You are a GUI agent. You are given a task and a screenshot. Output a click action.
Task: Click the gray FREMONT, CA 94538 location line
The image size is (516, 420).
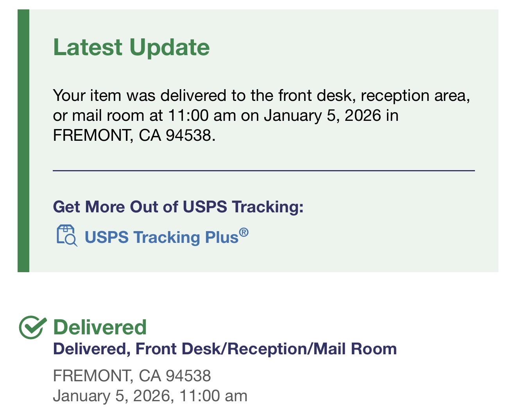tap(132, 376)
